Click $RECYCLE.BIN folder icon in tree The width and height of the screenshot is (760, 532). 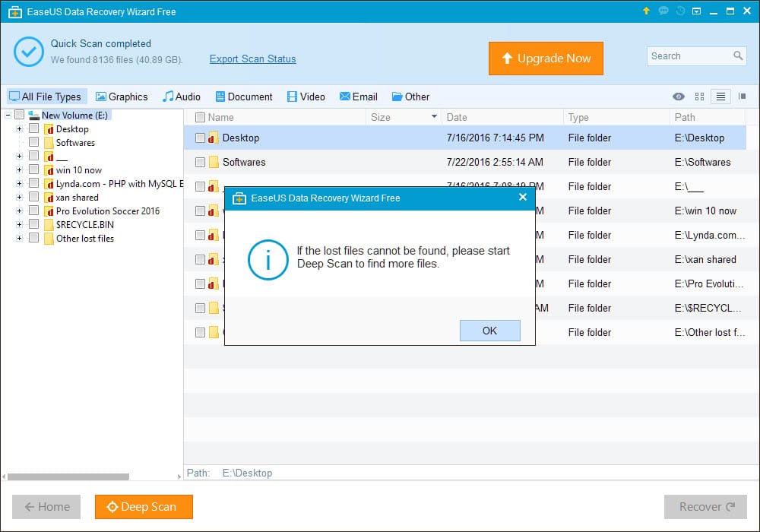pos(49,224)
